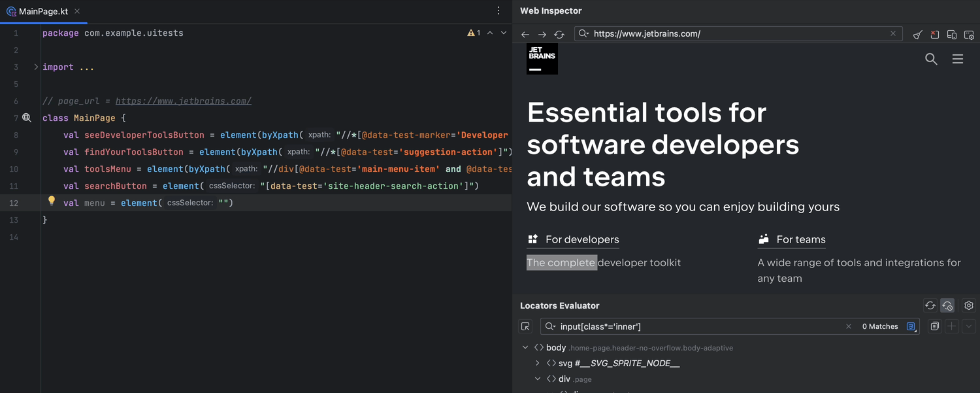Image resolution: width=980 pixels, height=393 pixels.
Task: Click the browser reload icon beside the URL field
Action: 559,34
